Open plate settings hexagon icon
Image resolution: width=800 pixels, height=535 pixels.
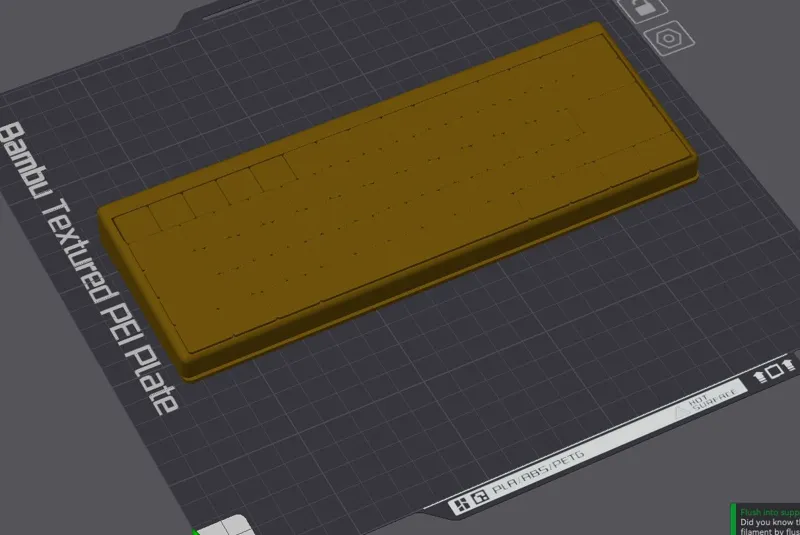tap(668, 39)
